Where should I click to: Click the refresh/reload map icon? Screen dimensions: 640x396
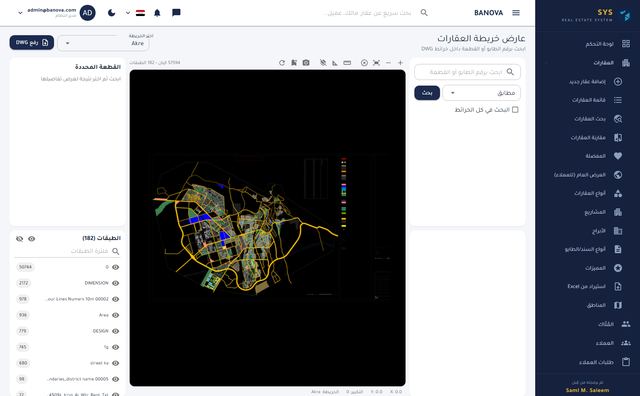coord(282,63)
